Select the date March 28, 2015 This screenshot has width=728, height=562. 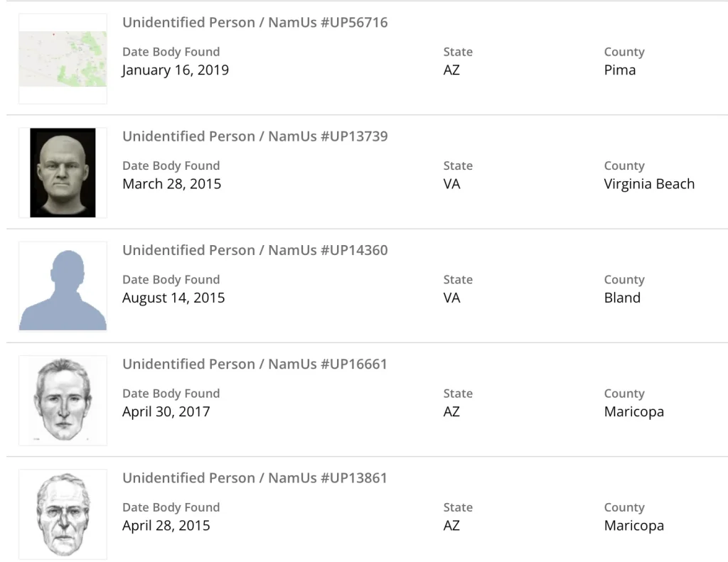point(171,184)
